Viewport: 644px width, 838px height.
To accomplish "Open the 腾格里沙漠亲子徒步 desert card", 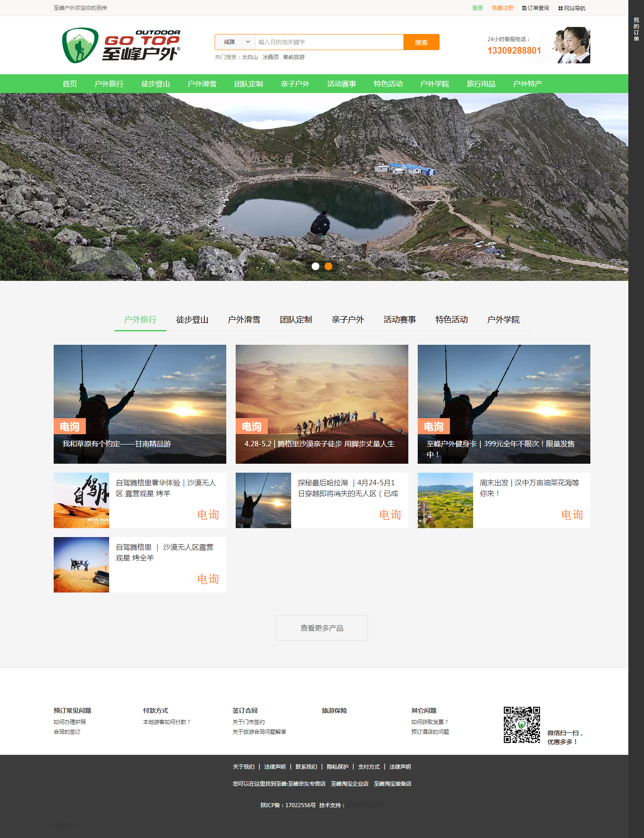I will (x=322, y=404).
